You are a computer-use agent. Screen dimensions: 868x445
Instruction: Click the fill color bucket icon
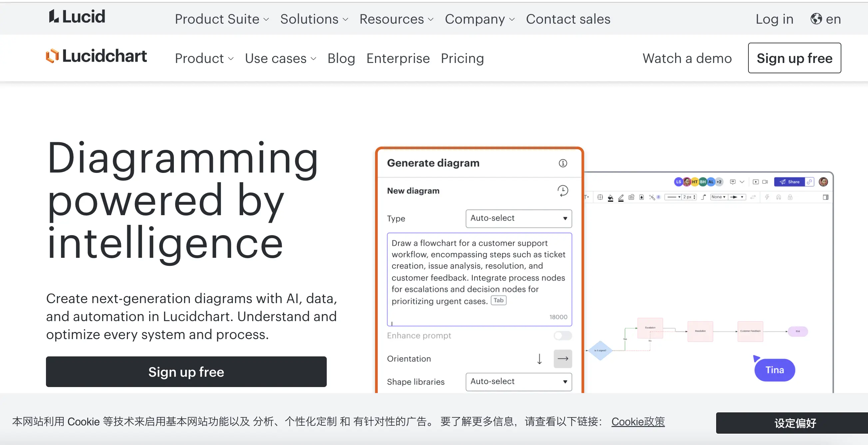click(x=610, y=198)
